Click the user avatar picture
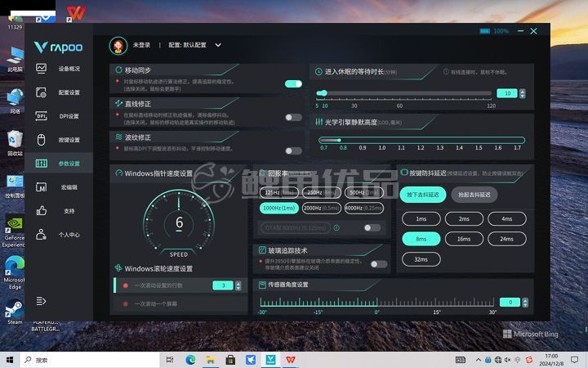 [x=118, y=46]
